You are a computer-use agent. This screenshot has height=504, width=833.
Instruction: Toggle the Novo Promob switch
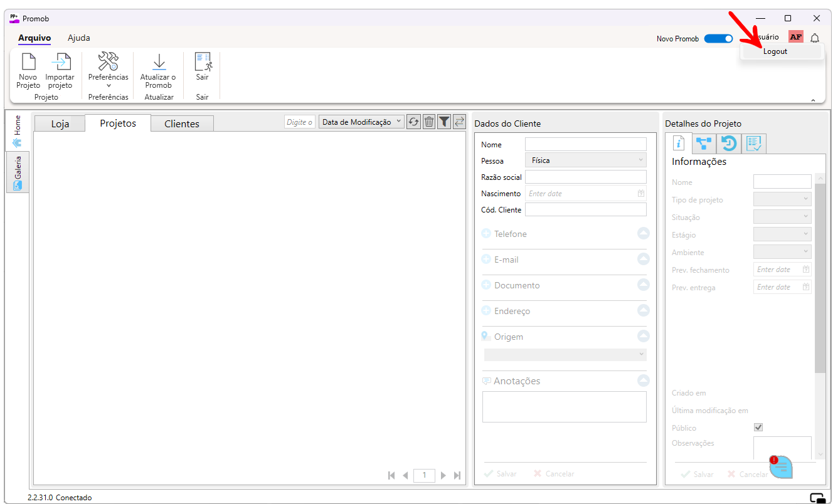718,38
